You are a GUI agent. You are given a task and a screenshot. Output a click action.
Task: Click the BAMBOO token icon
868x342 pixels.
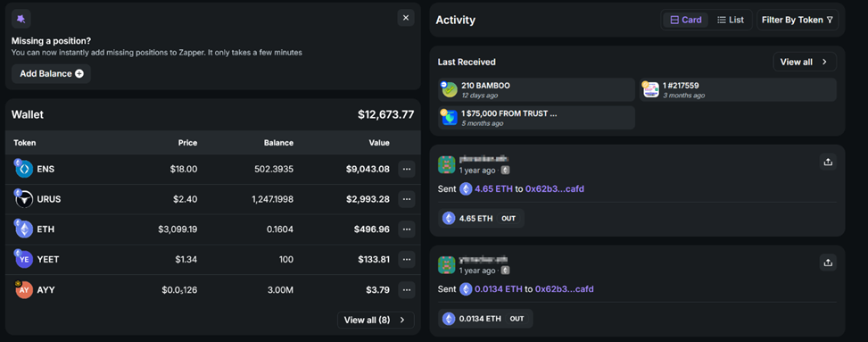(x=450, y=89)
